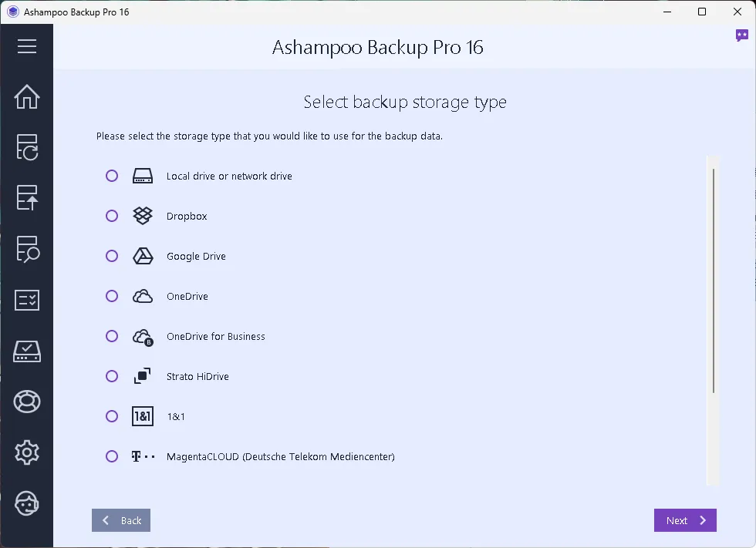The image size is (756, 548).
Task: Open the hamburger menu in sidebar
Action: [27, 46]
